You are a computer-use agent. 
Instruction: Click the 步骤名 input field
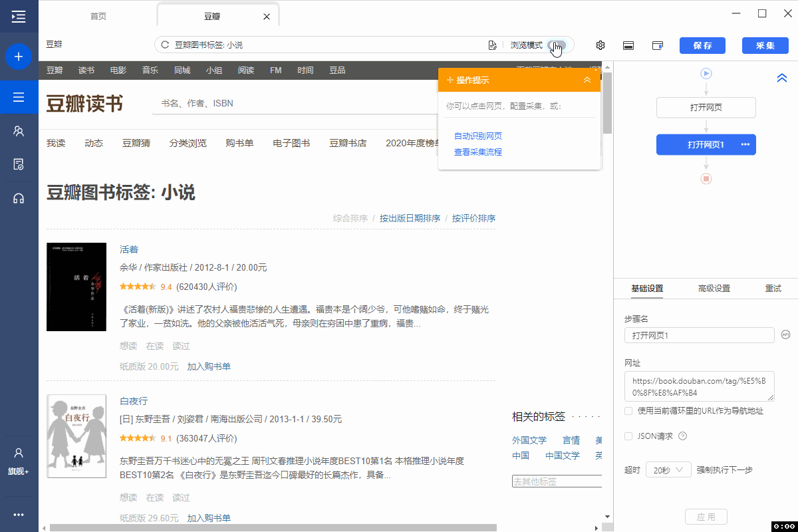tap(700, 335)
